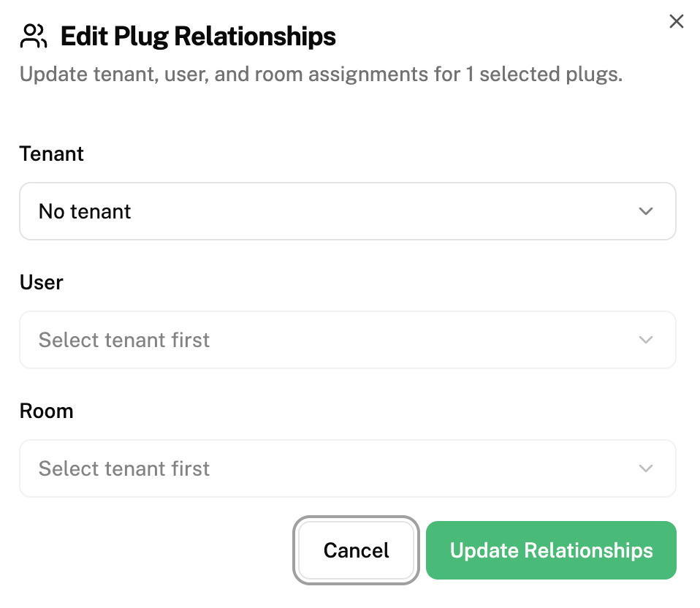Click the people icon beside the dialog title
Viewport: 700px width, 608px height.
(32, 35)
